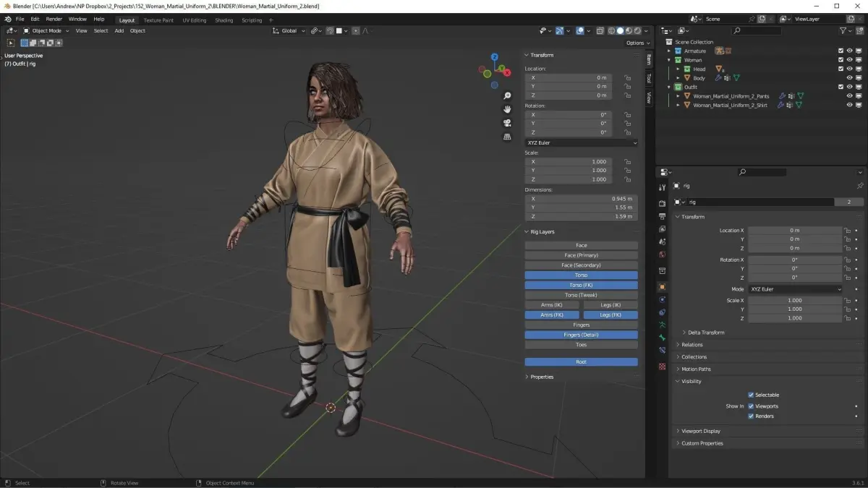This screenshot has width=868, height=488.
Task: Toggle Show In Viewports checkbox
Action: [751, 406]
